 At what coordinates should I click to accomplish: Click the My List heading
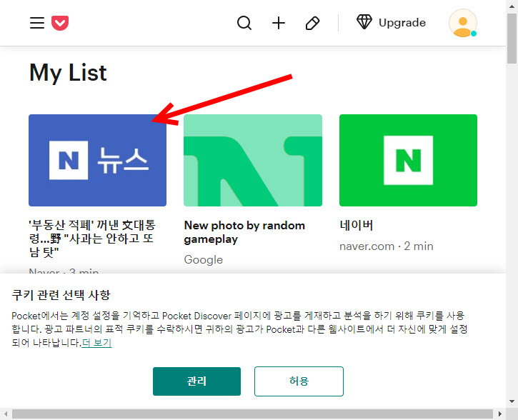coord(68,73)
